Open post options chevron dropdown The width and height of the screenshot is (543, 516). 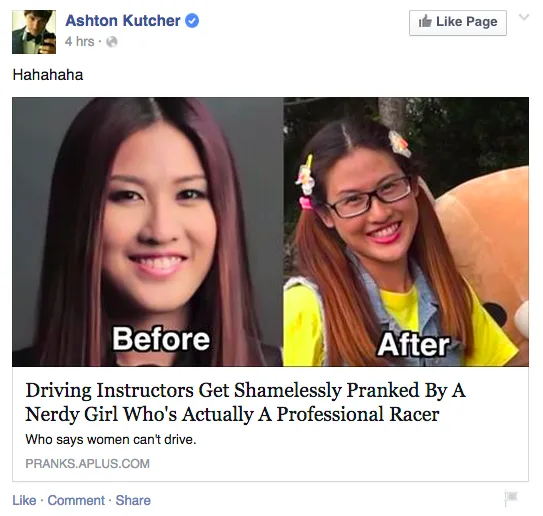click(x=524, y=17)
